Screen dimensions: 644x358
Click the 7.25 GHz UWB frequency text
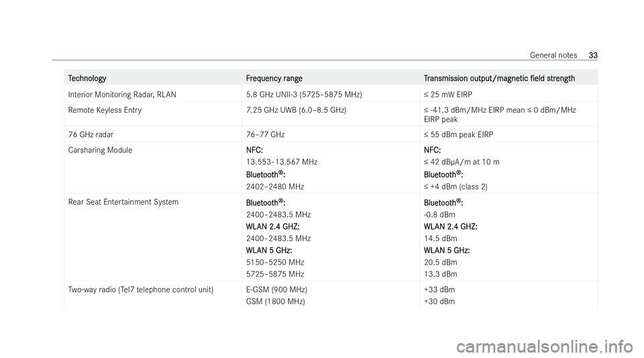click(x=296, y=110)
